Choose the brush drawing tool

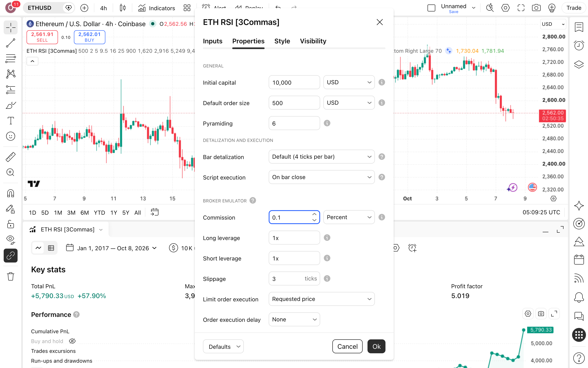pyautogui.click(x=10, y=105)
